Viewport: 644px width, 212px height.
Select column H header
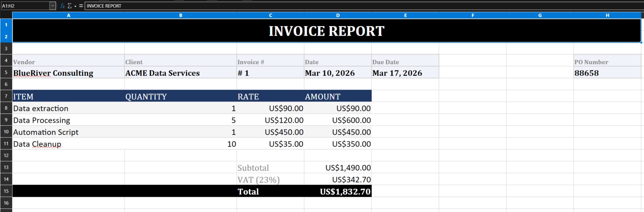[607, 15]
